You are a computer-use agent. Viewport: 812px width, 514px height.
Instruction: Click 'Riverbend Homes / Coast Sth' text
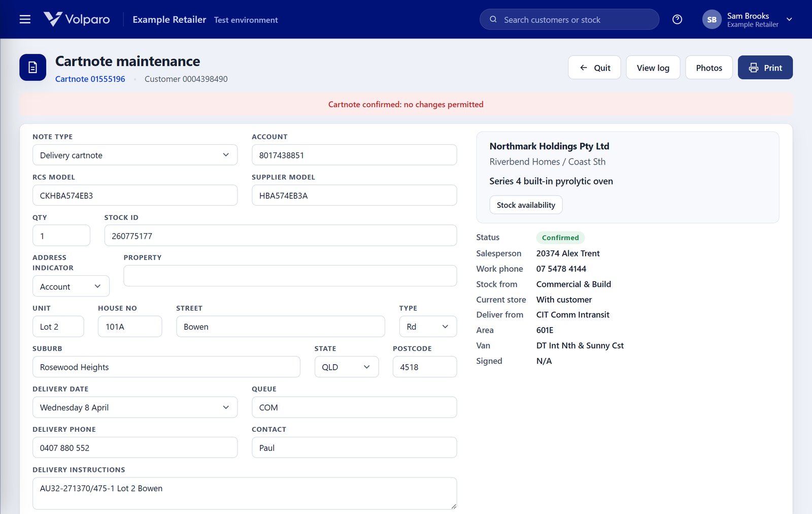[x=548, y=162]
